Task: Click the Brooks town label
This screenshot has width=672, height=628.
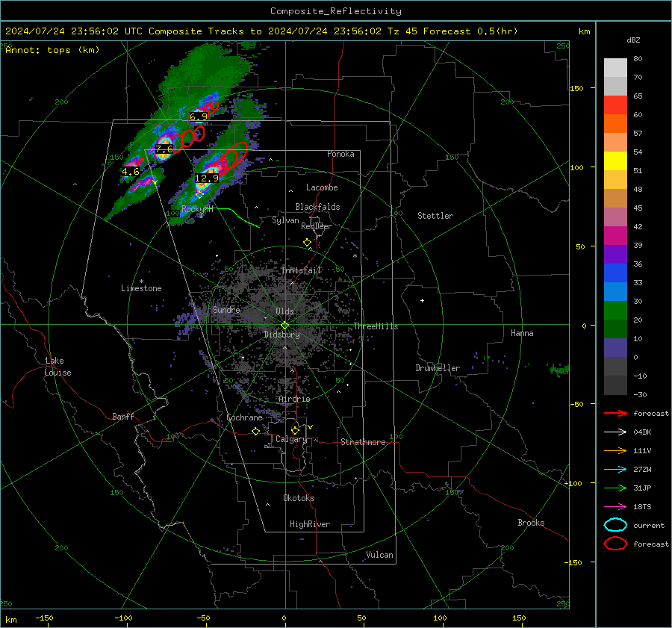Action: point(531,523)
